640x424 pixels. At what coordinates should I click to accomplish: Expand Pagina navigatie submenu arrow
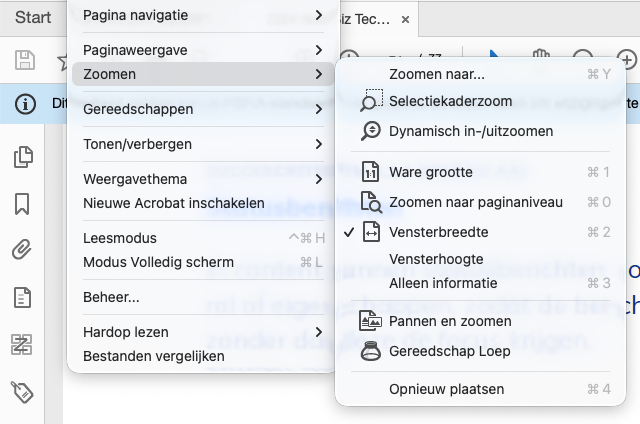click(x=319, y=15)
